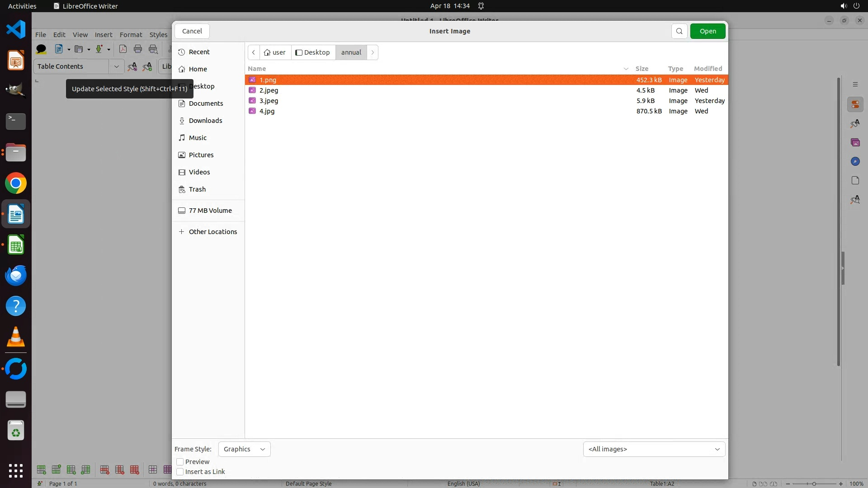Go back using the path bar left arrow
This screenshot has height=488, width=868.
pyautogui.click(x=254, y=52)
